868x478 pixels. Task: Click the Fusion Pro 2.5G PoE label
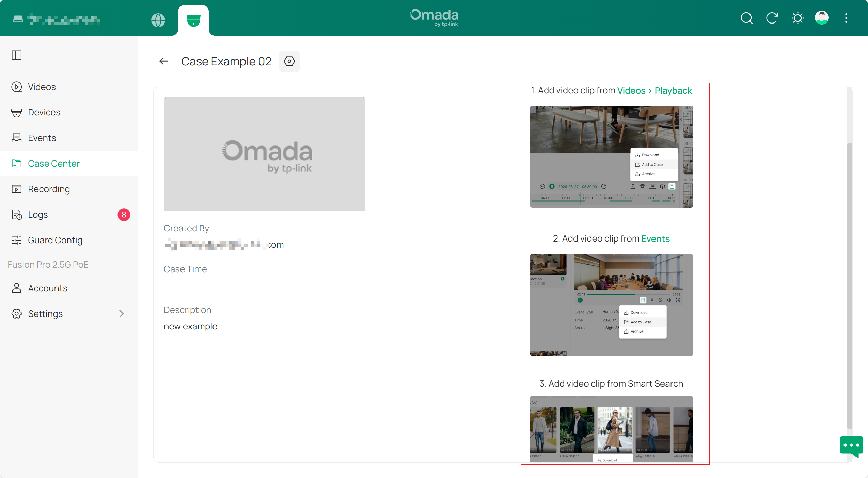(x=48, y=265)
